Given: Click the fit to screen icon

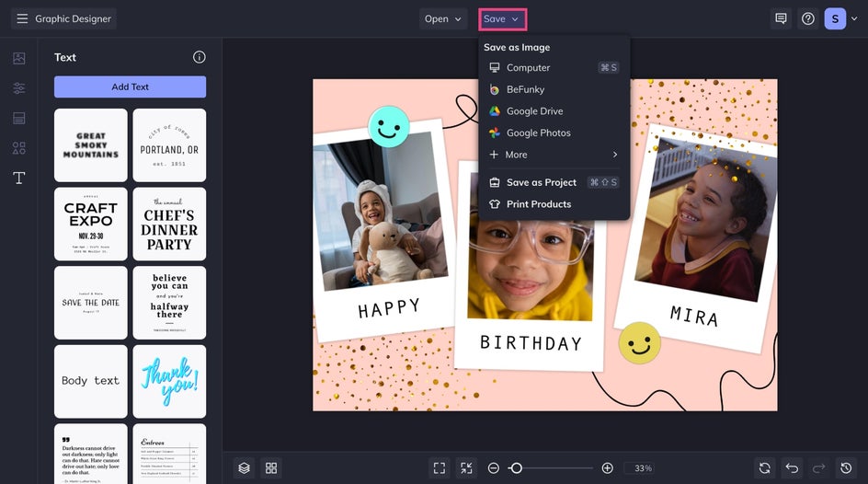Looking at the screenshot, I should pyautogui.click(x=440, y=468).
